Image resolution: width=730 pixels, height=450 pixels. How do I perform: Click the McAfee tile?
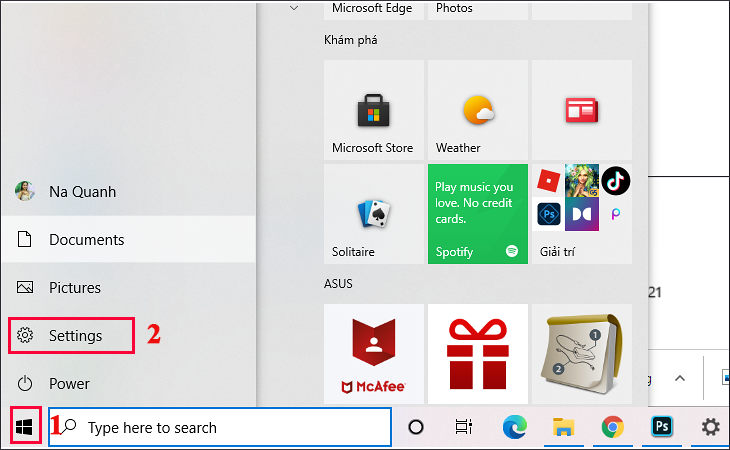tap(373, 355)
